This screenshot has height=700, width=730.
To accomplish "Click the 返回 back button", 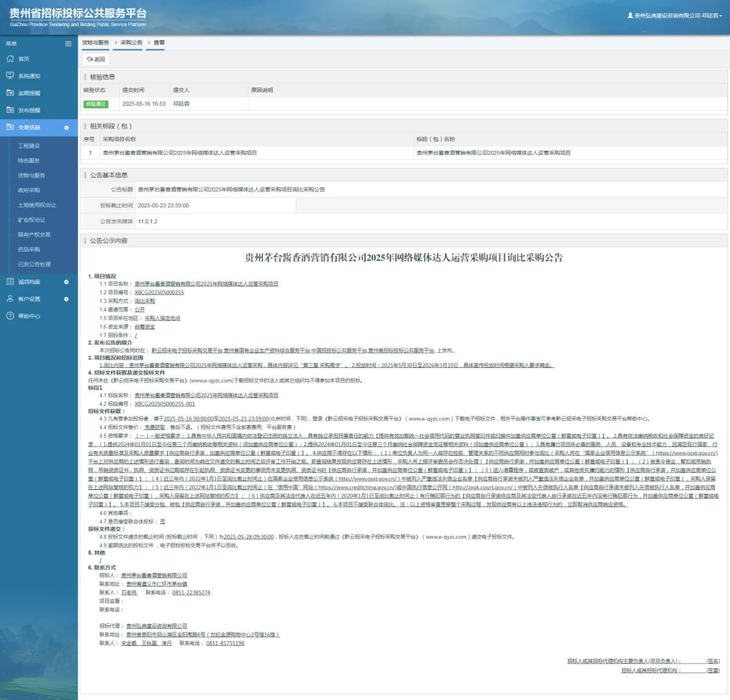I will tap(96, 59).
